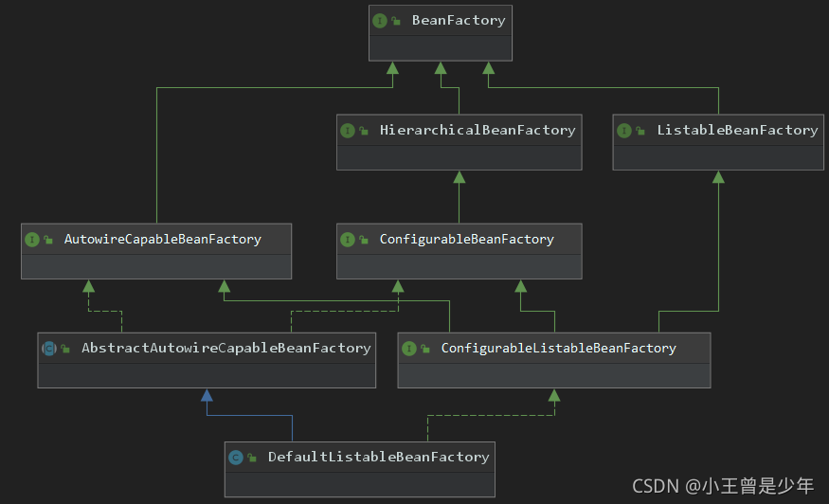Click the interface icon of ConfigurableListableBeanFactory
The image size is (829, 504).
click(408, 349)
